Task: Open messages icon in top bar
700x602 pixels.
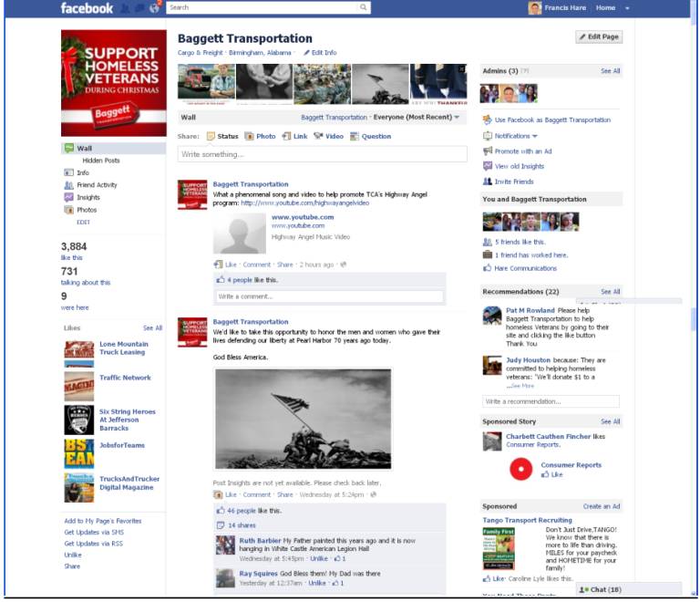Action: (x=139, y=8)
